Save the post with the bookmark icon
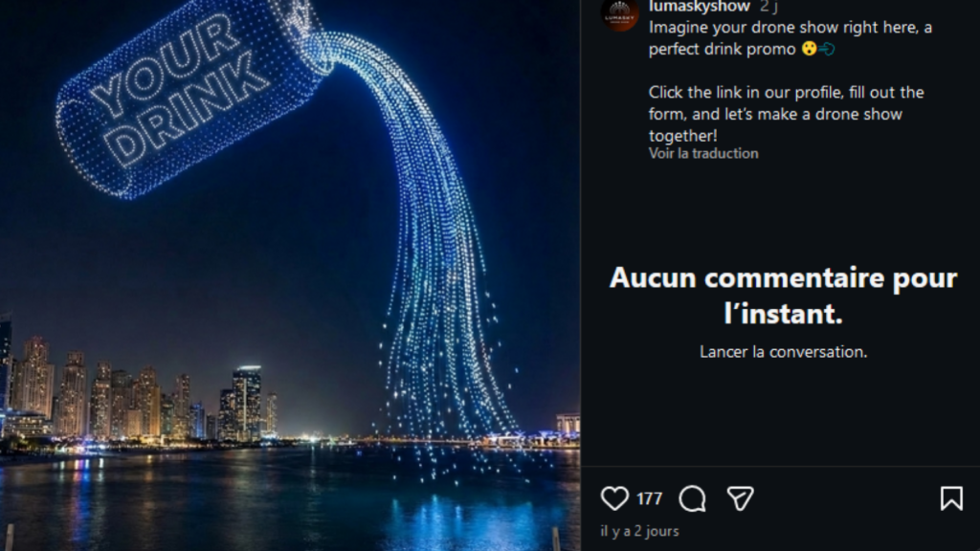The width and height of the screenshot is (980, 551). coord(951,498)
